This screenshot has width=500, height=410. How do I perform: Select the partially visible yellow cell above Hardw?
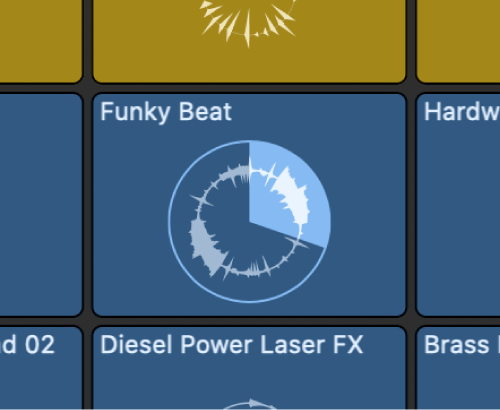click(x=458, y=41)
